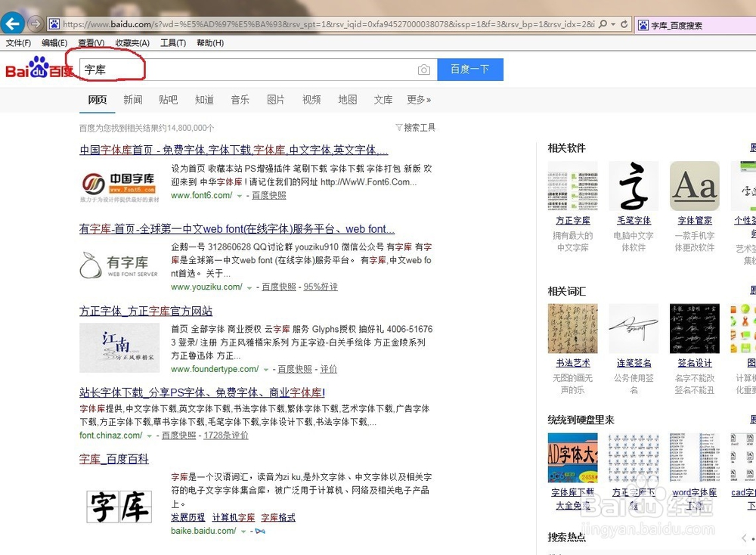
Task: Click the 方正字库 software icon
Action: coord(573,186)
